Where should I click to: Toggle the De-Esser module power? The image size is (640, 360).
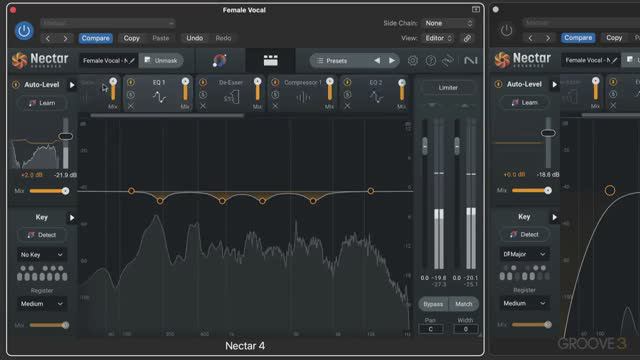(203, 82)
